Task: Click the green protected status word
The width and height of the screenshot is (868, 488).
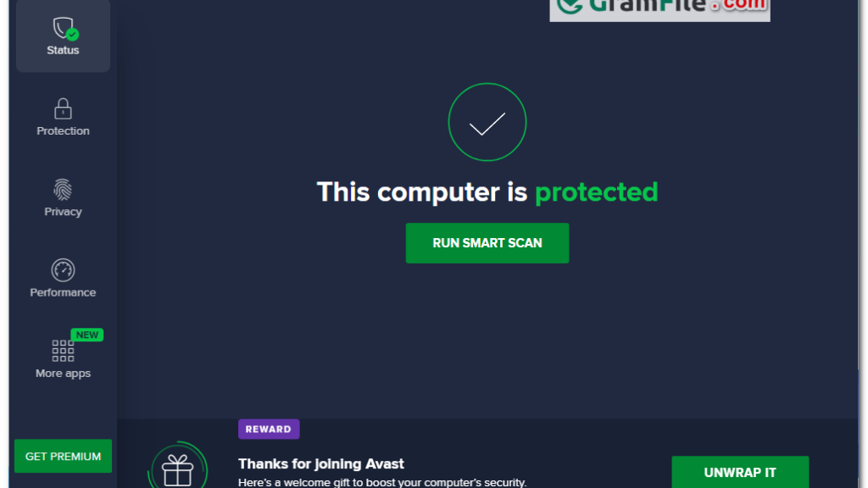Action: 596,192
